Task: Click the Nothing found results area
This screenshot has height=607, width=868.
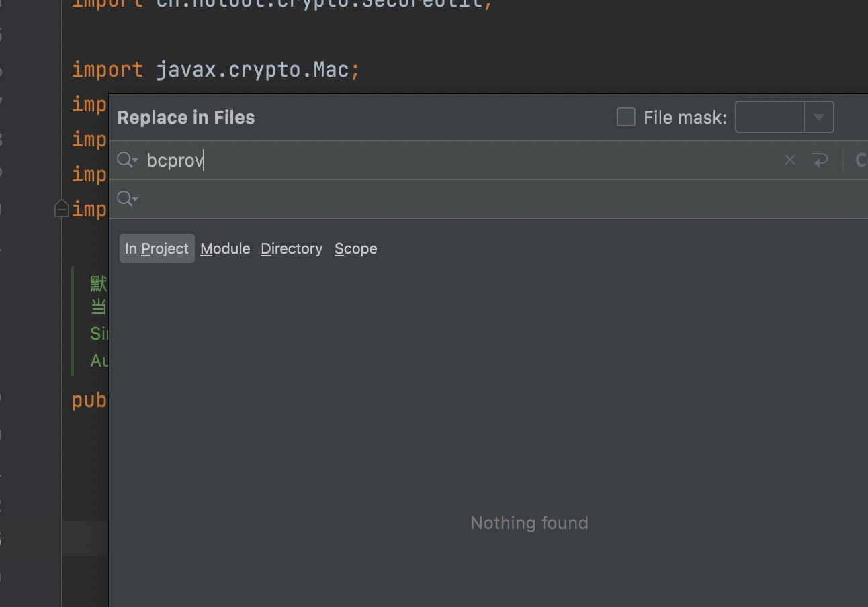Action: pos(529,522)
